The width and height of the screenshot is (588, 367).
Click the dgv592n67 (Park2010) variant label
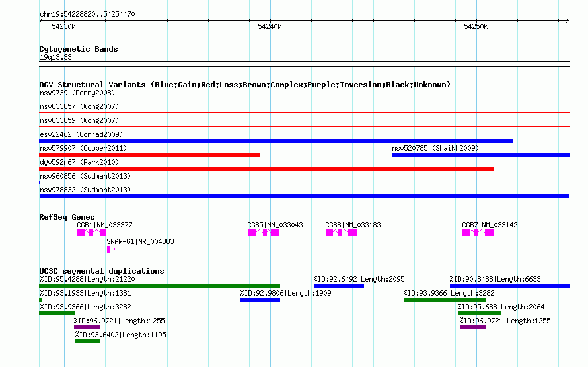point(79,162)
